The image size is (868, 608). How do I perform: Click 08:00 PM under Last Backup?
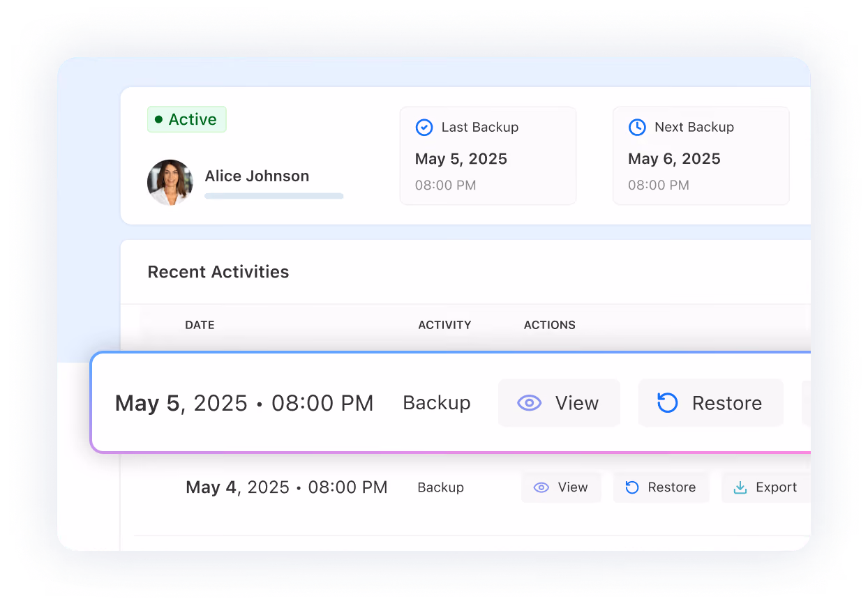click(x=446, y=185)
